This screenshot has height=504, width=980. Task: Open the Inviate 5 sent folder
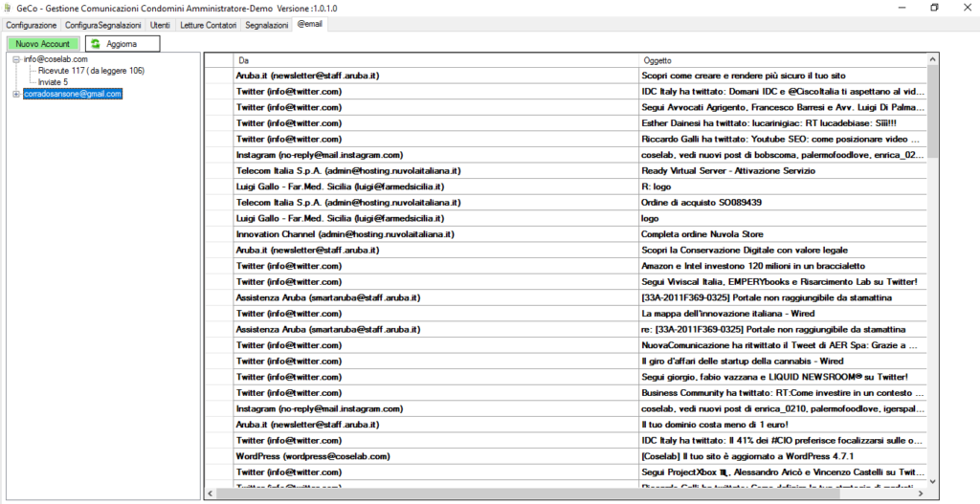[54, 82]
